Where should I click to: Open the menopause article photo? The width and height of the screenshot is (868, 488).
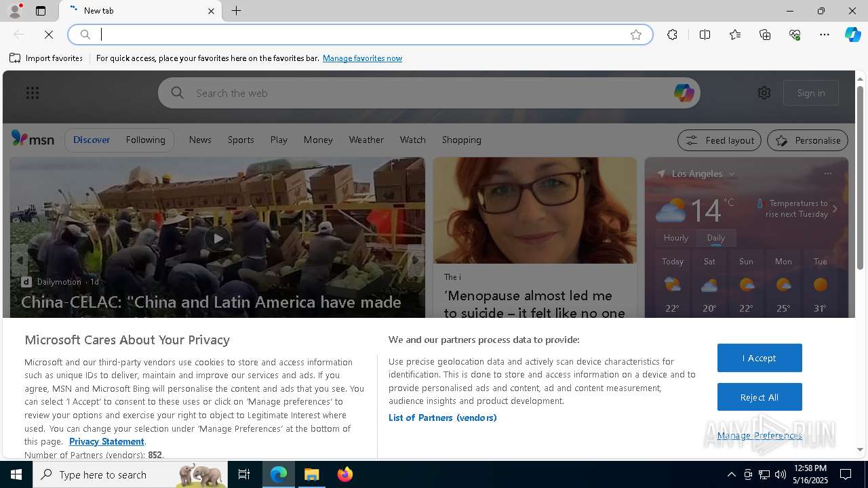click(x=535, y=210)
